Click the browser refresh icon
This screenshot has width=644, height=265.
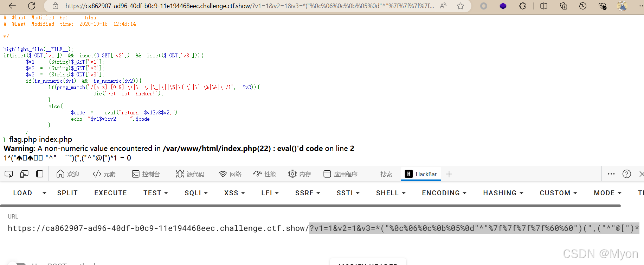pos(32,6)
